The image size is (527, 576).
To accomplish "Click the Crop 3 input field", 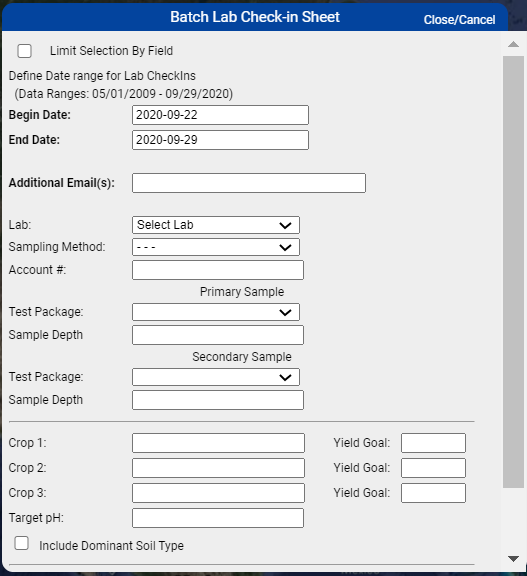I will click(218, 493).
